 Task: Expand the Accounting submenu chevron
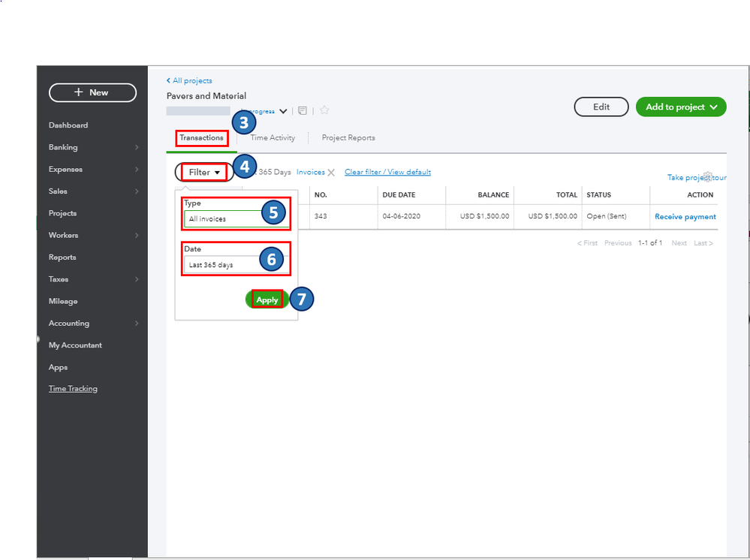137,324
